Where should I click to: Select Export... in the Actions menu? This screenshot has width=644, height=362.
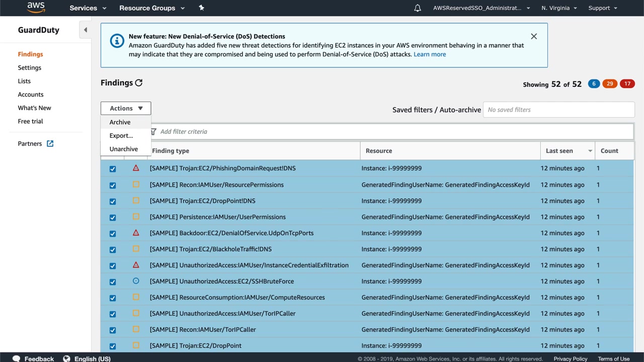(121, 136)
